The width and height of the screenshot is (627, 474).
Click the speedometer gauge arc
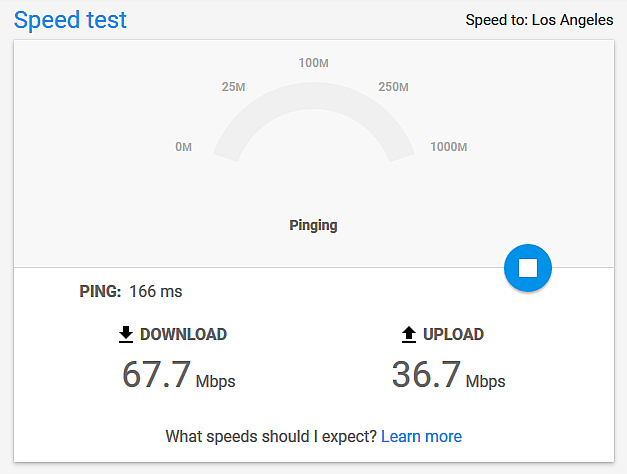tap(314, 122)
